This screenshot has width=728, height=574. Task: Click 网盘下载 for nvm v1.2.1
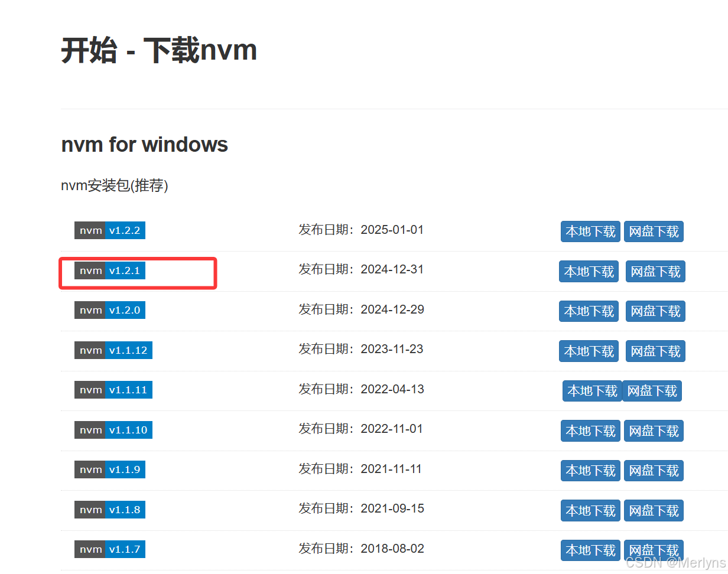[655, 271]
